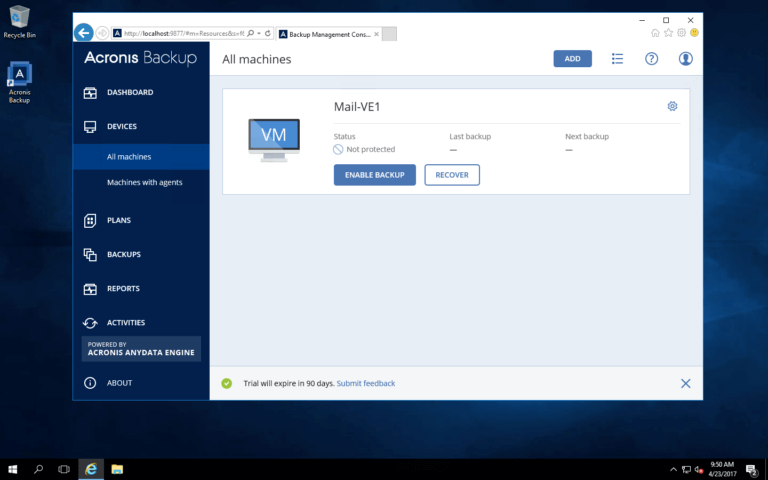Click the About info icon

90,383
